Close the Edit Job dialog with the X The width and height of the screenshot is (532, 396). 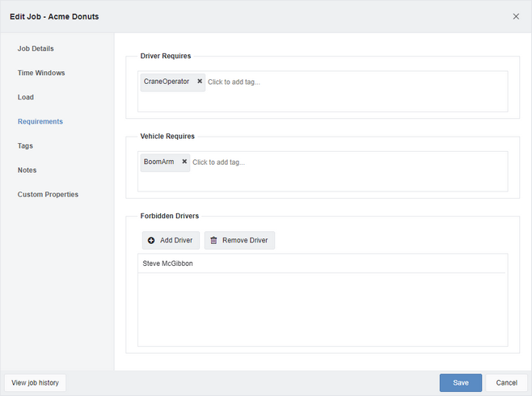pyautogui.click(x=516, y=16)
